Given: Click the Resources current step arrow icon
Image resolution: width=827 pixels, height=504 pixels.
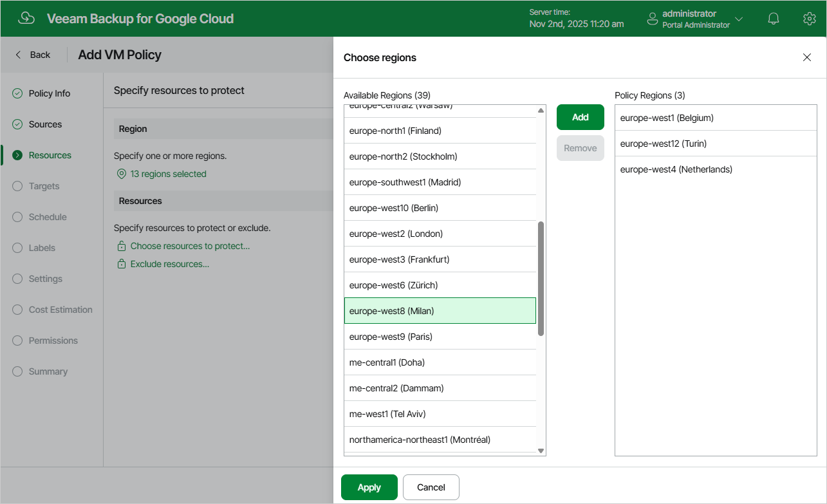Looking at the screenshot, I should tap(17, 155).
